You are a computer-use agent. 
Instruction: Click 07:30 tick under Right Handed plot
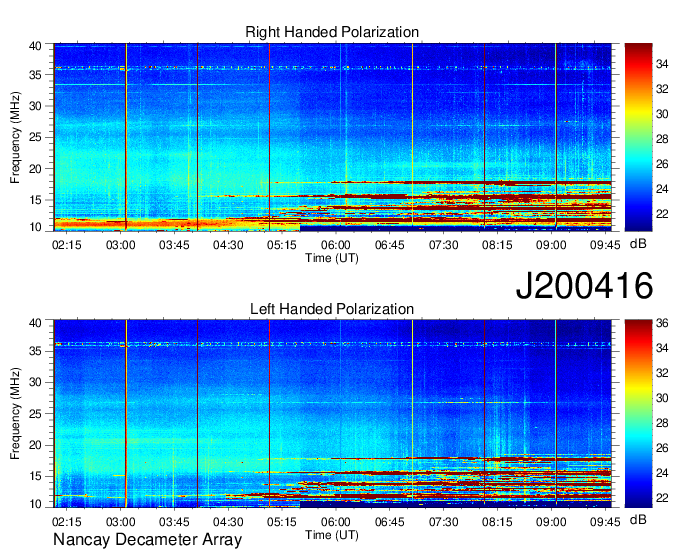click(443, 245)
